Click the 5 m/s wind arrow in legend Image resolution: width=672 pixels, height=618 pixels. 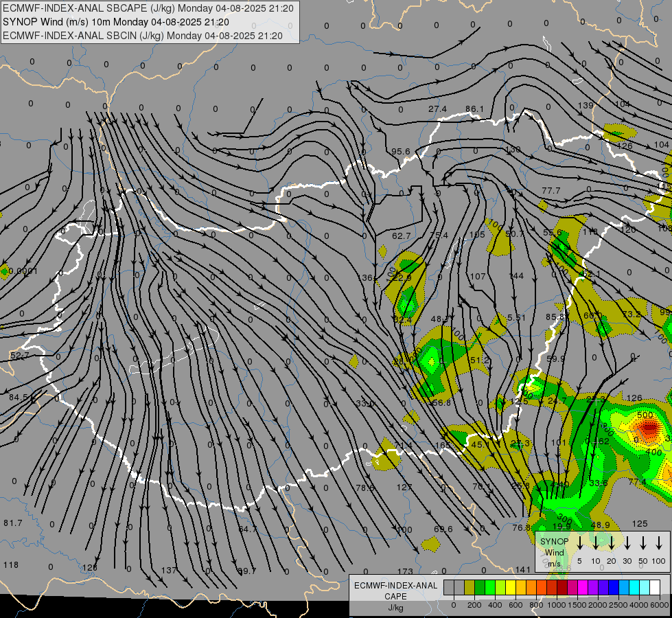[x=580, y=542]
